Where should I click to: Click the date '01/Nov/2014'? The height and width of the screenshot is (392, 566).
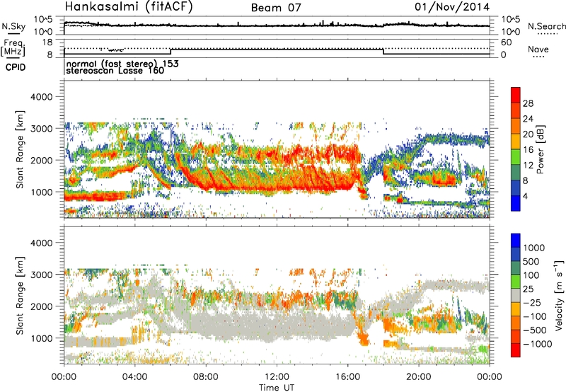[452, 7]
